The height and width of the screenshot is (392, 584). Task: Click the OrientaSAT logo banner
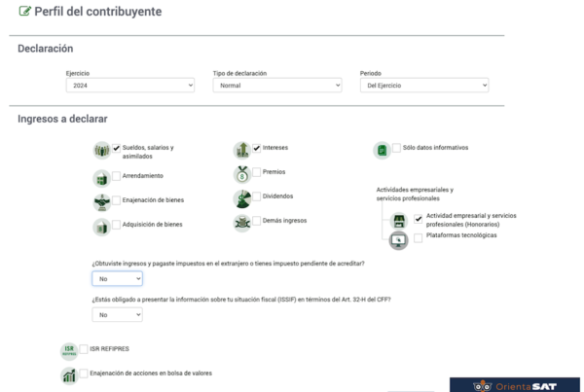point(515,383)
